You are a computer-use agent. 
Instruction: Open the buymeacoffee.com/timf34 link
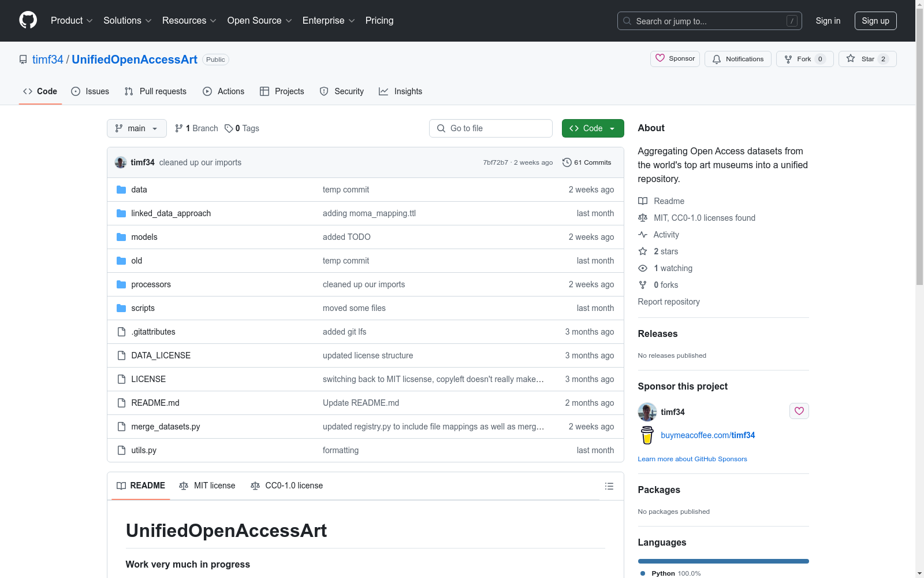pos(708,435)
